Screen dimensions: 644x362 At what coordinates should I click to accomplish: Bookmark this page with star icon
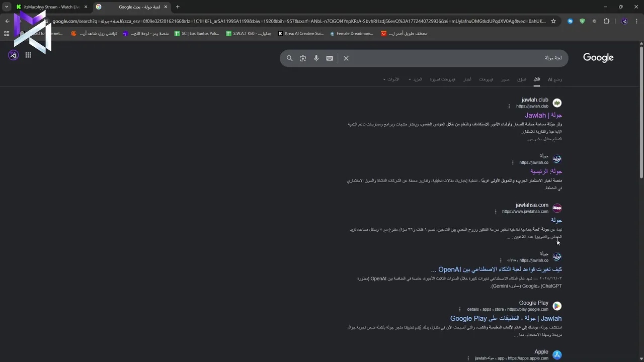point(553,21)
